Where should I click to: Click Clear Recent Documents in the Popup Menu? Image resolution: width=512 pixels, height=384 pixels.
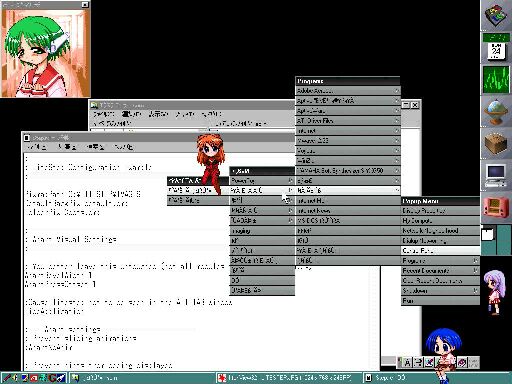point(440,280)
